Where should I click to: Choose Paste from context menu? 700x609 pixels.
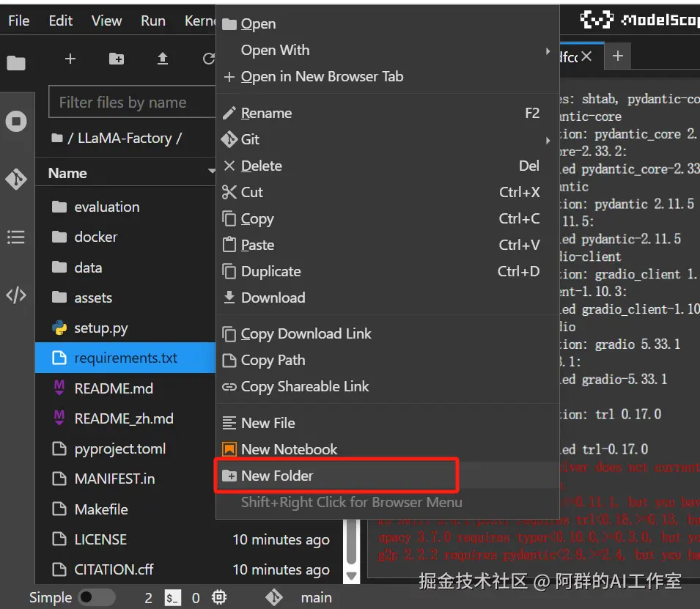(x=388, y=245)
